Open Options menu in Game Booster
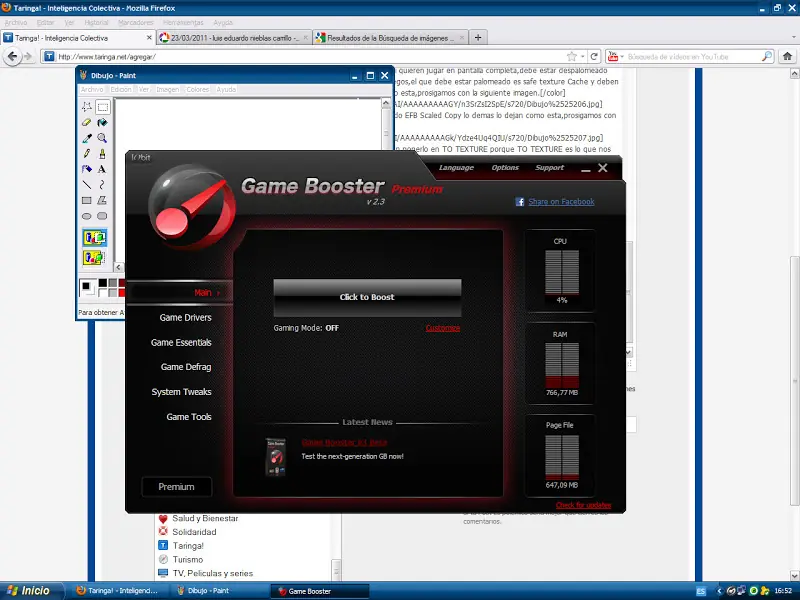The width and height of the screenshot is (800, 600). click(505, 168)
